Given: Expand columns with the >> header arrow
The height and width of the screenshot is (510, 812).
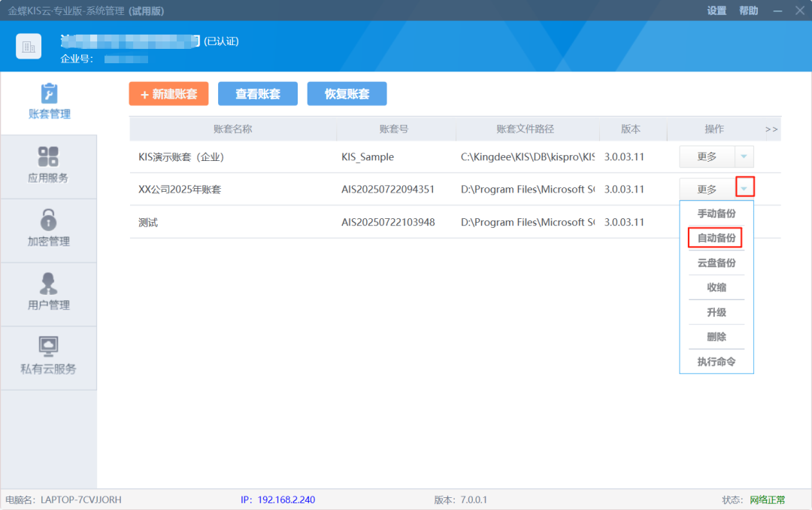Looking at the screenshot, I should click(771, 129).
